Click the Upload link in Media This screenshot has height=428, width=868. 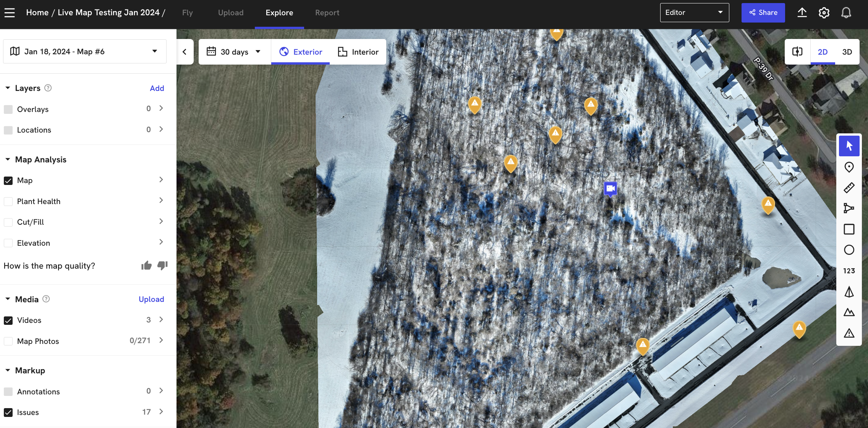pos(151,299)
